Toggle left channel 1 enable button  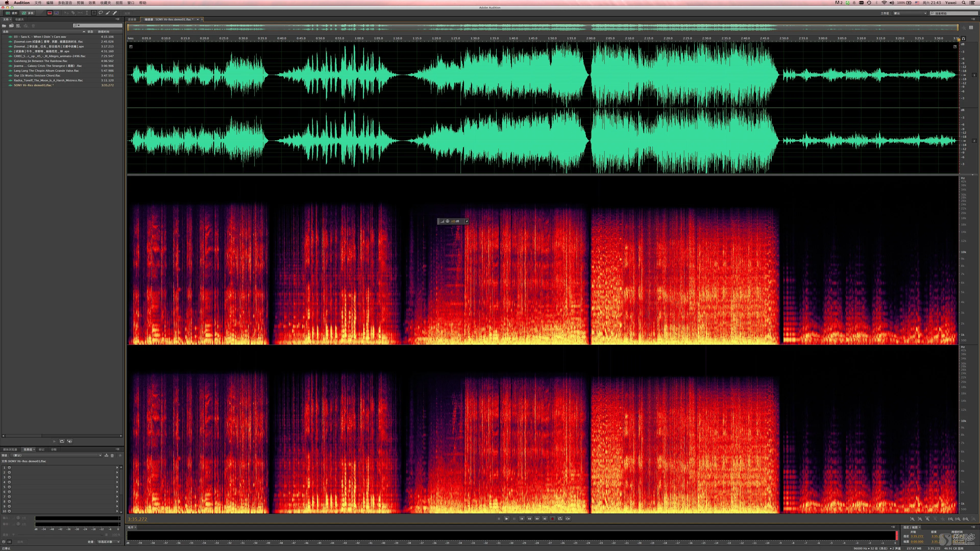click(974, 75)
